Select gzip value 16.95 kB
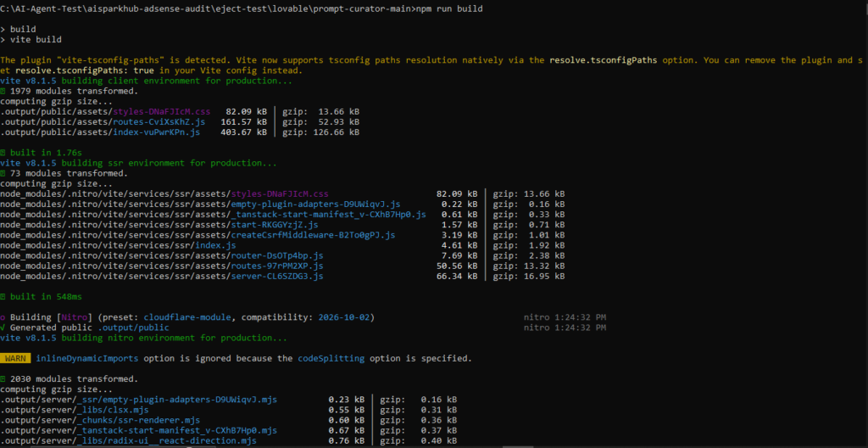868x448 pixels. (x=545, y=276)
